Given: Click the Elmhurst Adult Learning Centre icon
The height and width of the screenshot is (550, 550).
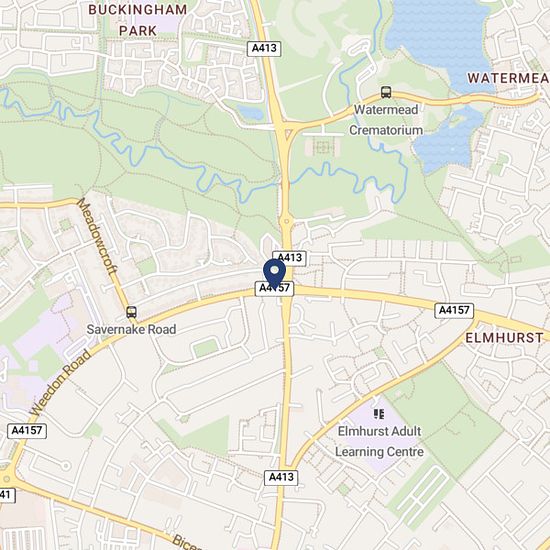Looking at the screenshot, I should [379, 414].
